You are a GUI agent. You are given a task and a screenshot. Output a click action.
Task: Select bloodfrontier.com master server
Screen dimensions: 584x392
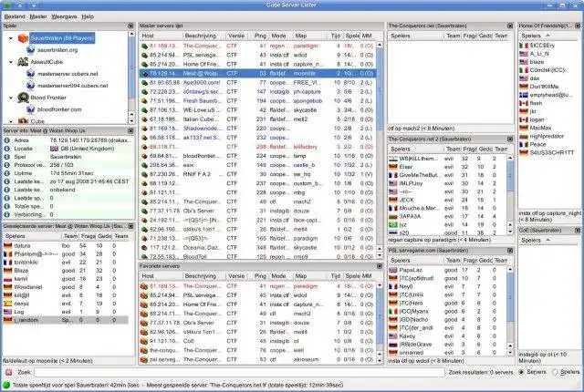(x=59, y=109)
